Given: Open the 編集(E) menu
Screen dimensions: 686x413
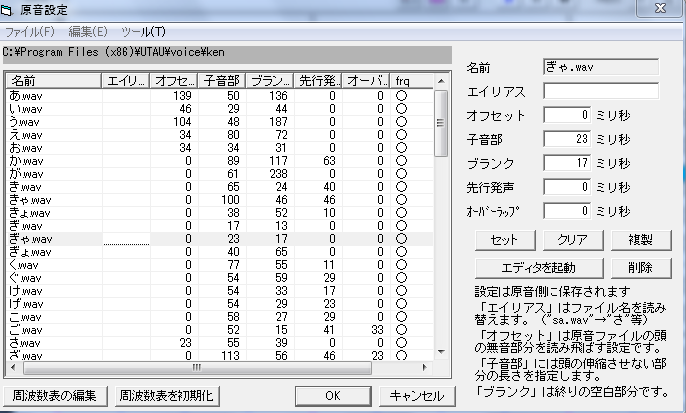Looking at the screenshot, I should pos(88,32).
